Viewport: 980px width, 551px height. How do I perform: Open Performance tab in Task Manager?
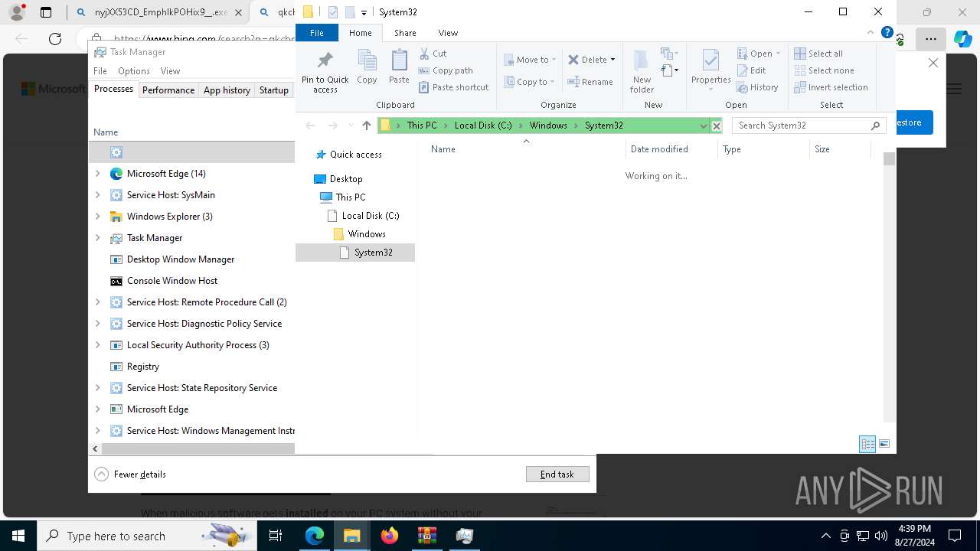tap(168, 90)
